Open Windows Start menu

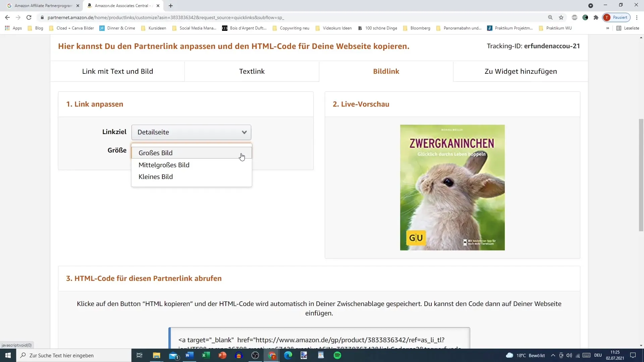coord(8,355)
